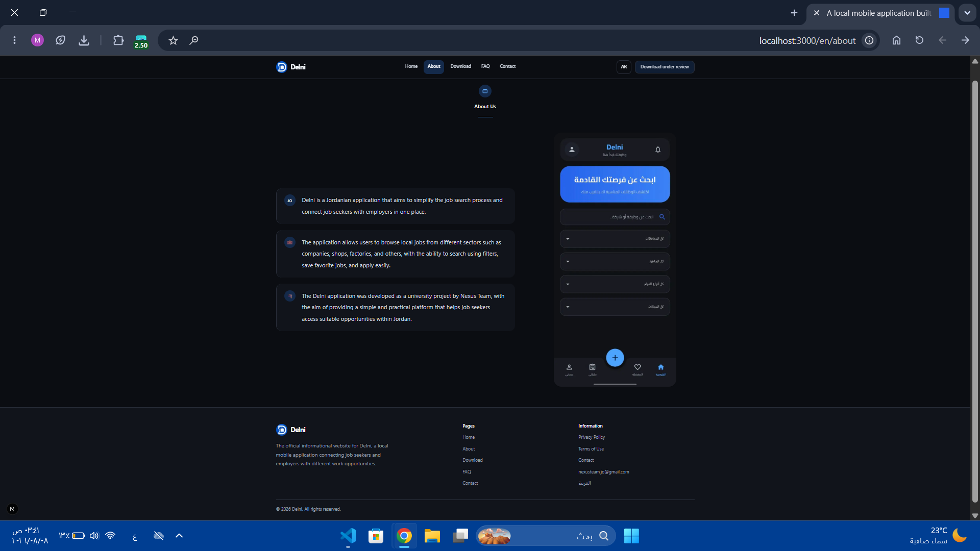The height and width of the screenshot is (551, 980).
Task: Click the Delni logo in the footer
Action: [x=291, y=430]
